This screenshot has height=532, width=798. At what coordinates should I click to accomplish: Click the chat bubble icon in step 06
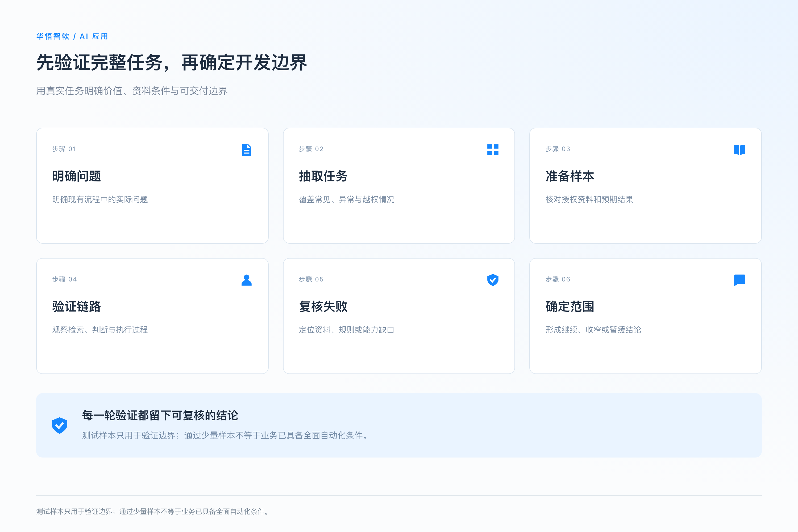pos(740,280)
